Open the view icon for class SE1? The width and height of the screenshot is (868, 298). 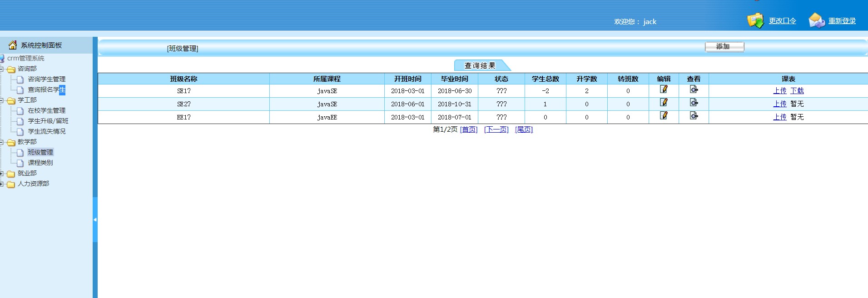pyautogui.click(x=694, y=89)
